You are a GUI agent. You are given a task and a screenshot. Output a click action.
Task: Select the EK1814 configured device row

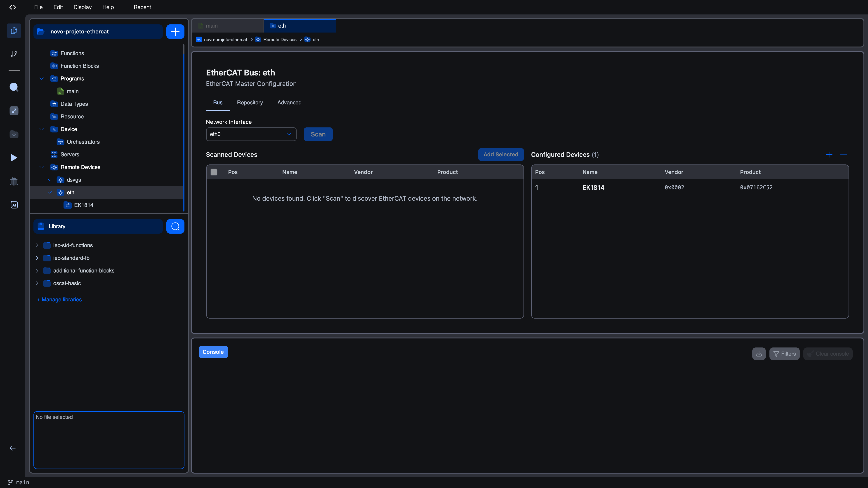click(x=690, y=188)
